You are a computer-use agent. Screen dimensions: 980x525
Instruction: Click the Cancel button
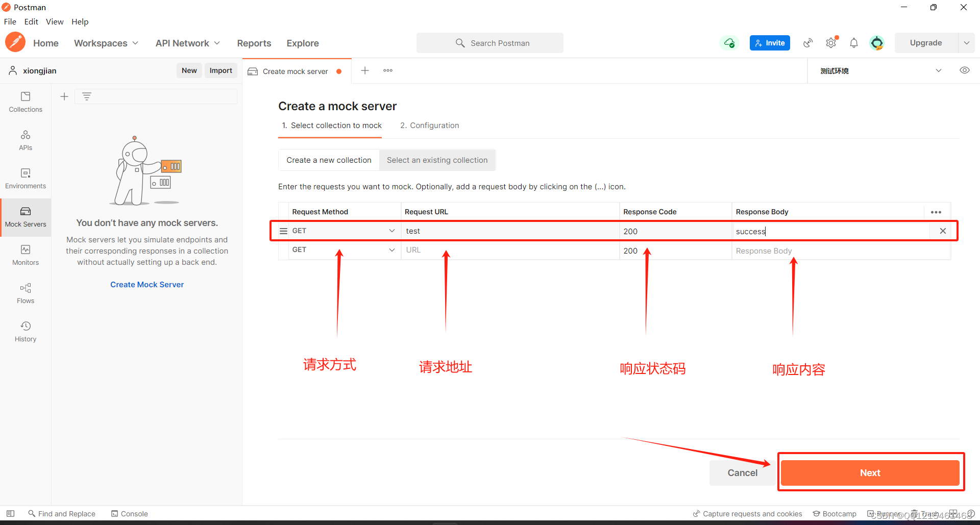tap(743, 473)
